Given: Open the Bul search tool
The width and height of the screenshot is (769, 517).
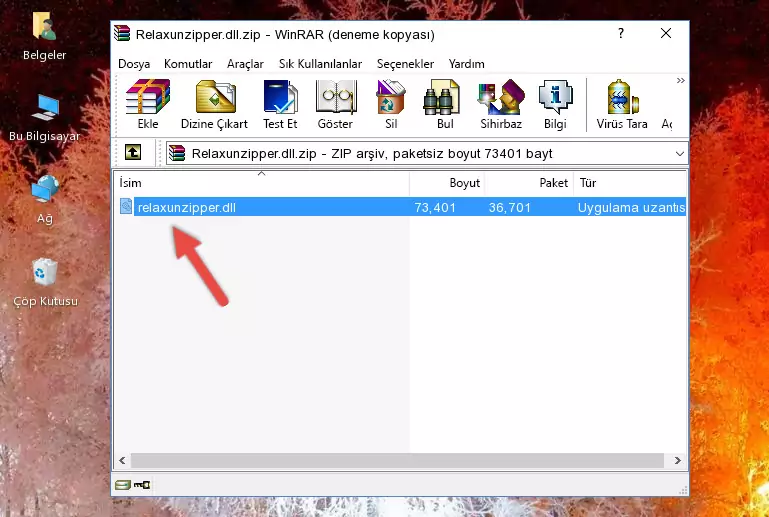Looking at the screenshot, I should click(445, 104).
